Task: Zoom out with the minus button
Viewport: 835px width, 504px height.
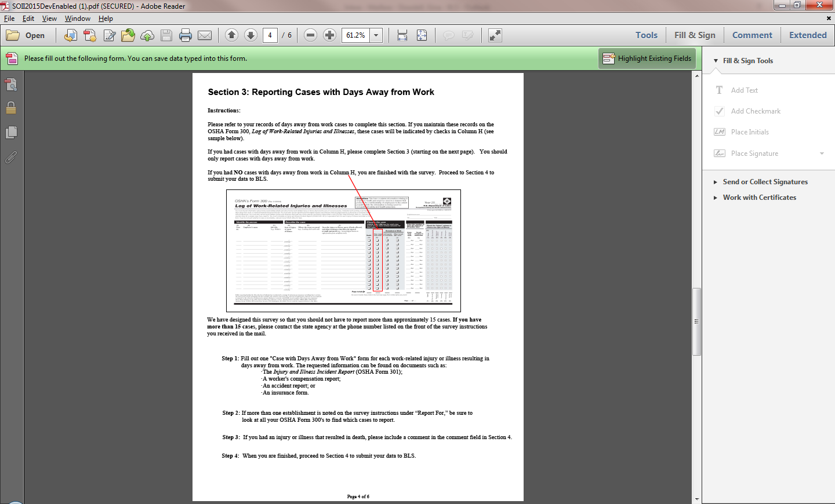Action: click(310, 35)
